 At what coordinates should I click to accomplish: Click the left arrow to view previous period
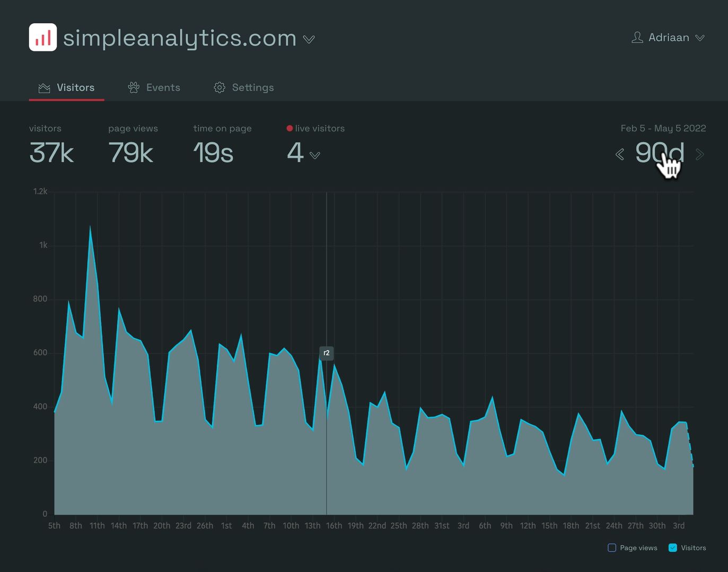click(619, 154)
